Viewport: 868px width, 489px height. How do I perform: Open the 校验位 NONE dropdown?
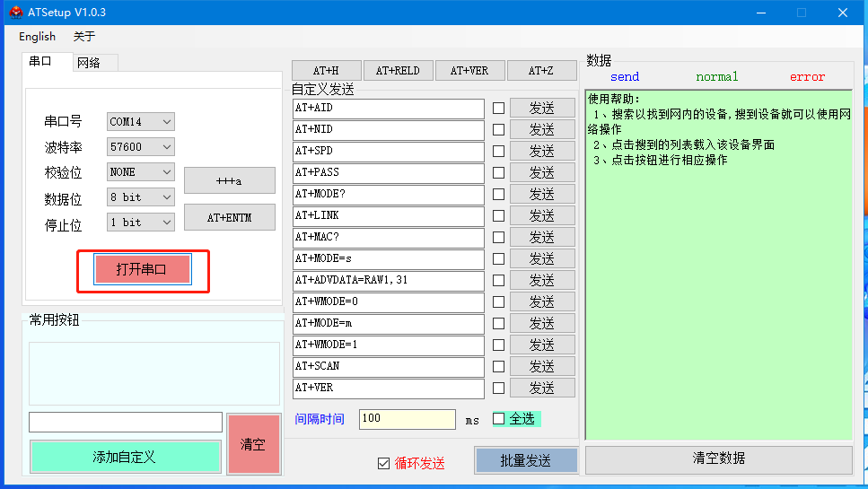click(x=141, y=171)
